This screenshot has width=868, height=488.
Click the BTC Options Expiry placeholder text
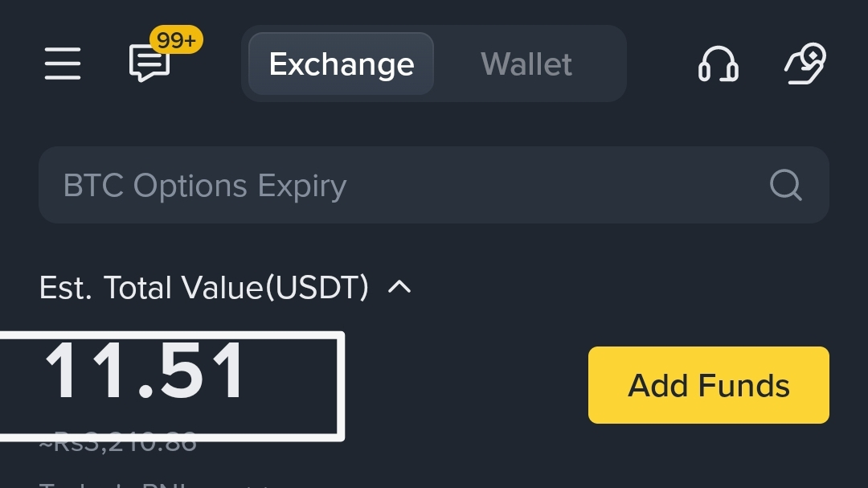(x=205, y=186)
